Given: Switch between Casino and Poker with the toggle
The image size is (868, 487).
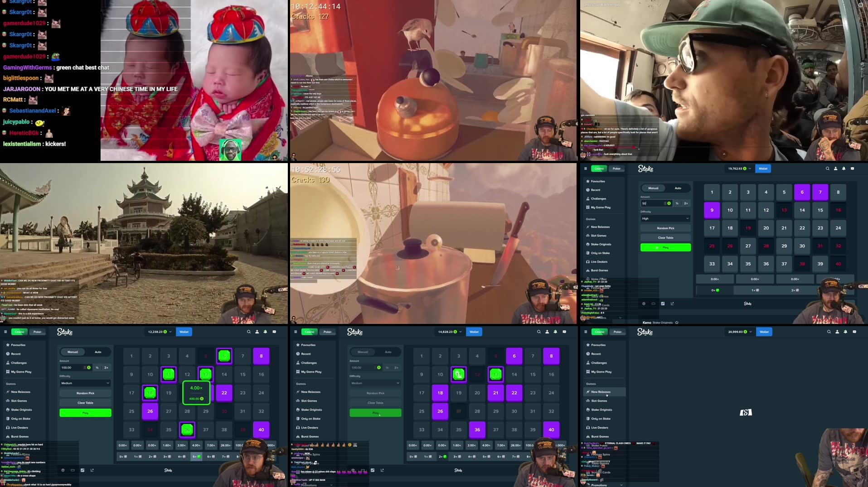Looking at the screenshot, I should point(607,169).
